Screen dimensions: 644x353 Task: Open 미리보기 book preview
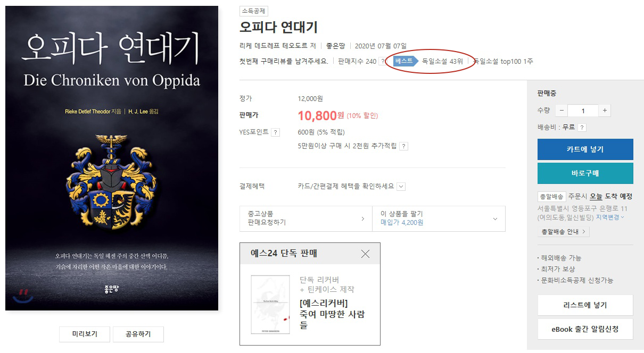85,334
